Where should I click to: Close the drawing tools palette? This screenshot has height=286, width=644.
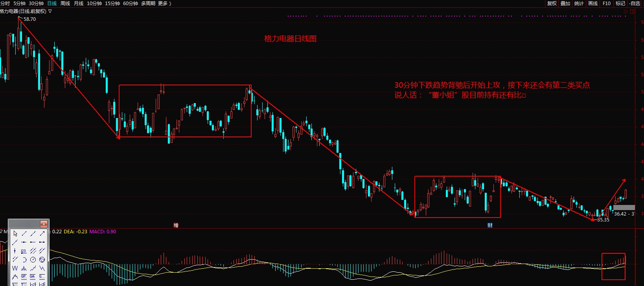pos(44,224)
